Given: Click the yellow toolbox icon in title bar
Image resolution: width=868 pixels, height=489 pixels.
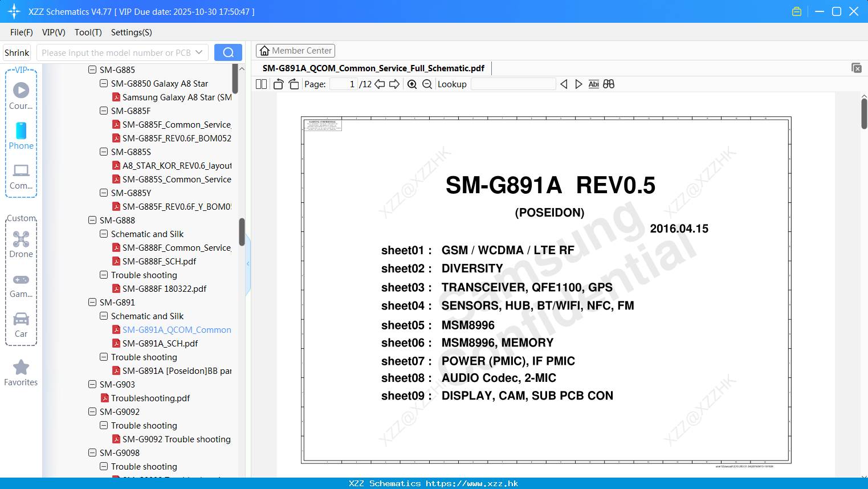Looking at the screenshot, I should [x=797, y=11].
